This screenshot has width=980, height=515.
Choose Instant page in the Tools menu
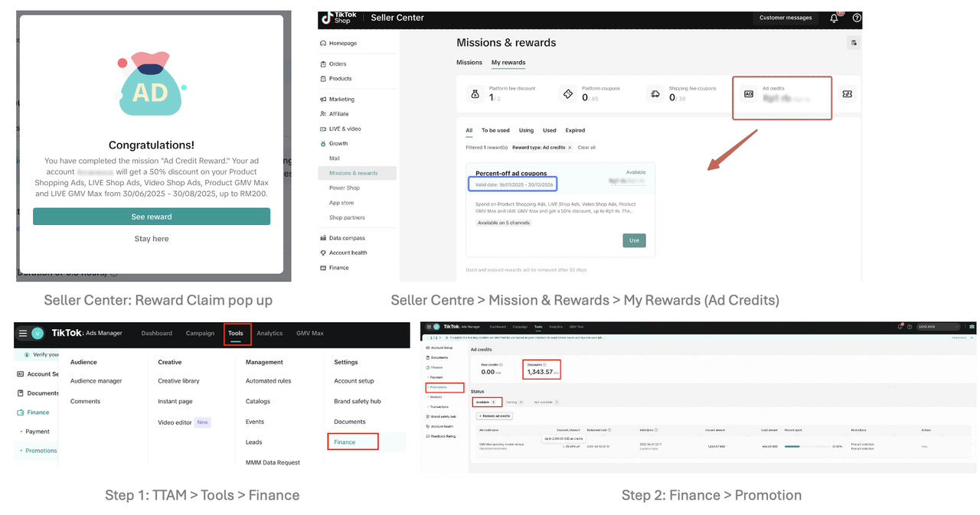pyautogui.click(x=175, y=401)
